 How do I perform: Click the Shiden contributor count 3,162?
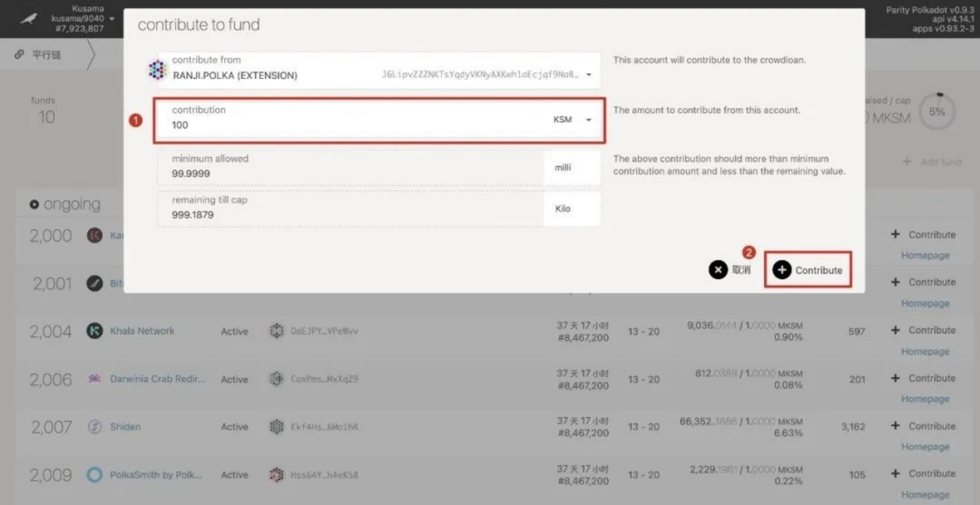853,427
